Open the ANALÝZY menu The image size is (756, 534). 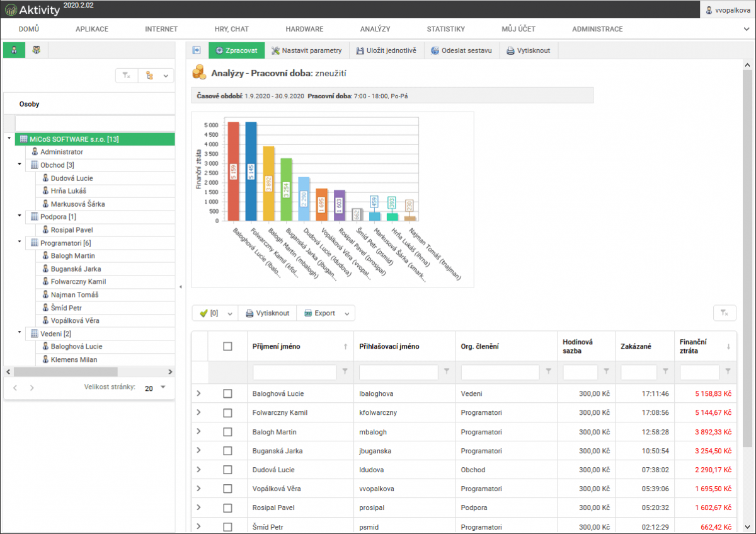(375, 29)
